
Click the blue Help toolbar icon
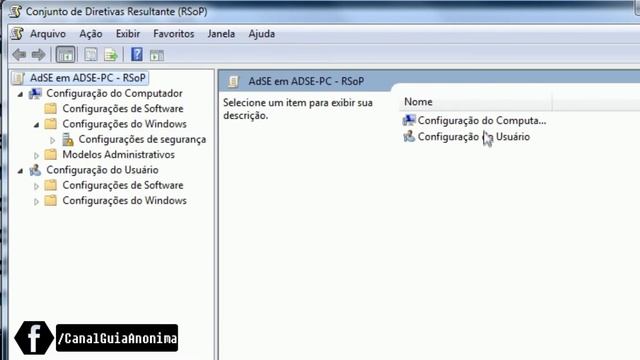[137, 55]
